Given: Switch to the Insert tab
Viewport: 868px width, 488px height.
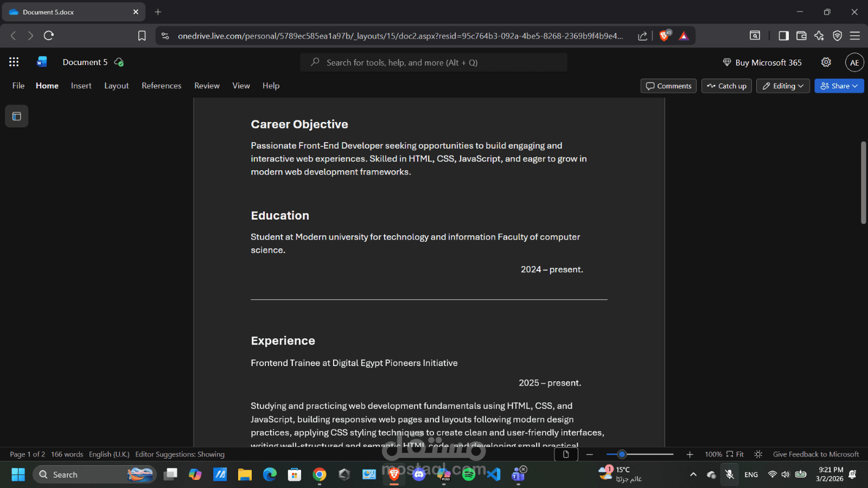Looking at the screenshot, I should pos(81,86).
